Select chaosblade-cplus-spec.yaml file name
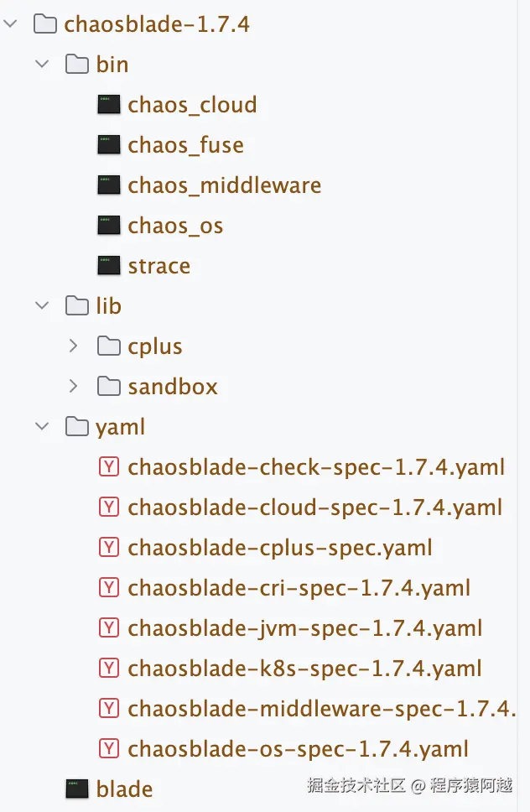 point(280,548)
